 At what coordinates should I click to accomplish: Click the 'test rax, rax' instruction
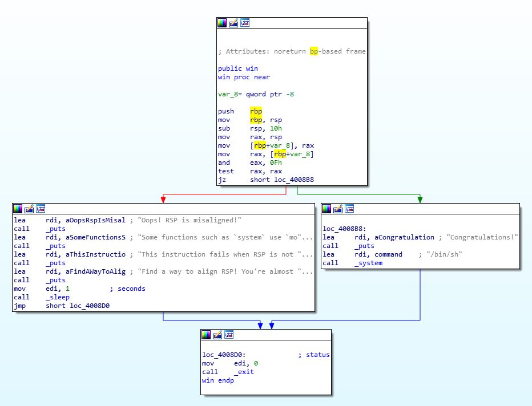point(249,171)
